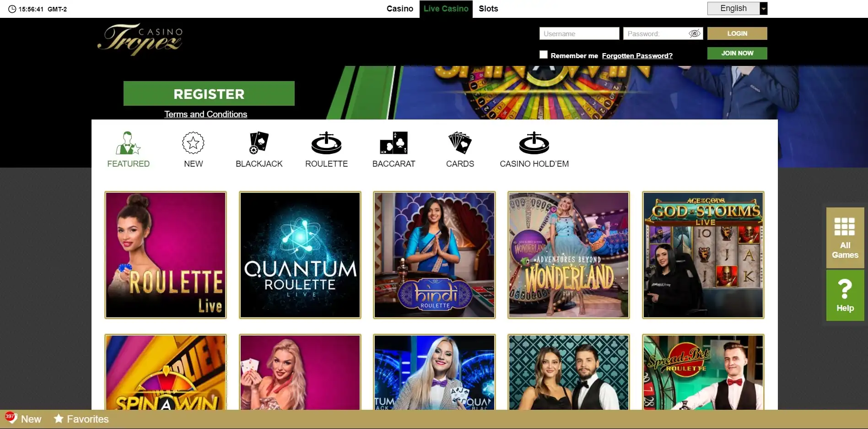Click the JOIN NOW button
This screenshot has width=868, height=429.
pos(737,53)
